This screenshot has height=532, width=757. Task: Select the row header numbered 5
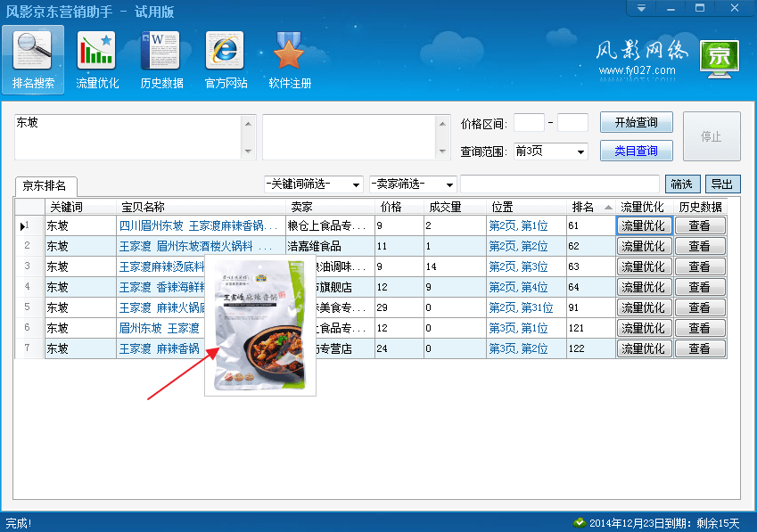point(30,307)
